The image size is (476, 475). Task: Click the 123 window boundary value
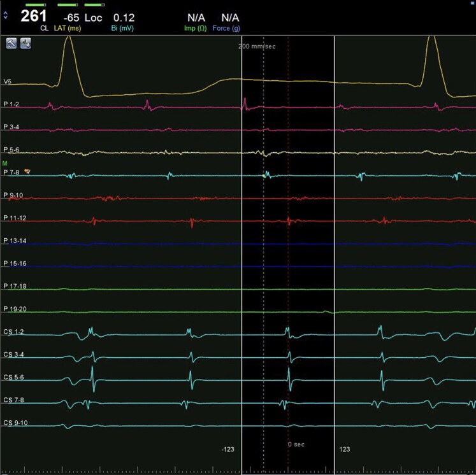[x=344, y=450]
